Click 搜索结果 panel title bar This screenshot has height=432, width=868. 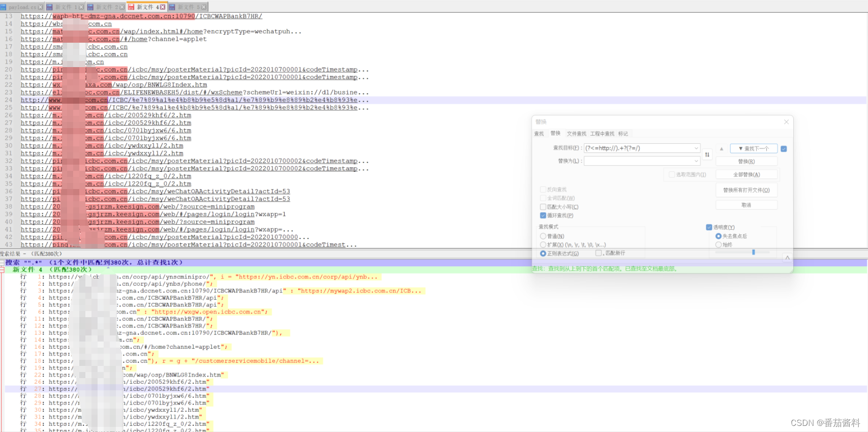pyautogui.click(x=434, y=254)
